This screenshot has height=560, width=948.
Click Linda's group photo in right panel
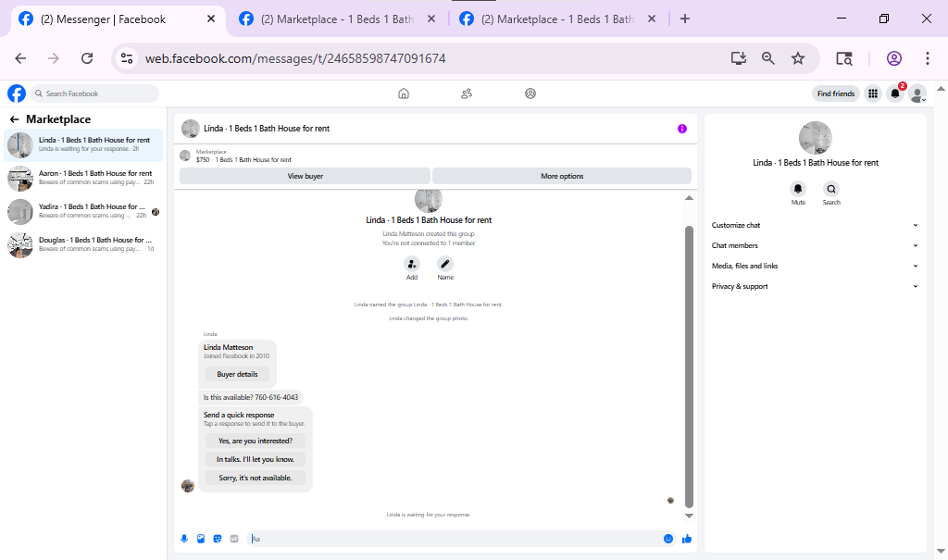[815, 138]
